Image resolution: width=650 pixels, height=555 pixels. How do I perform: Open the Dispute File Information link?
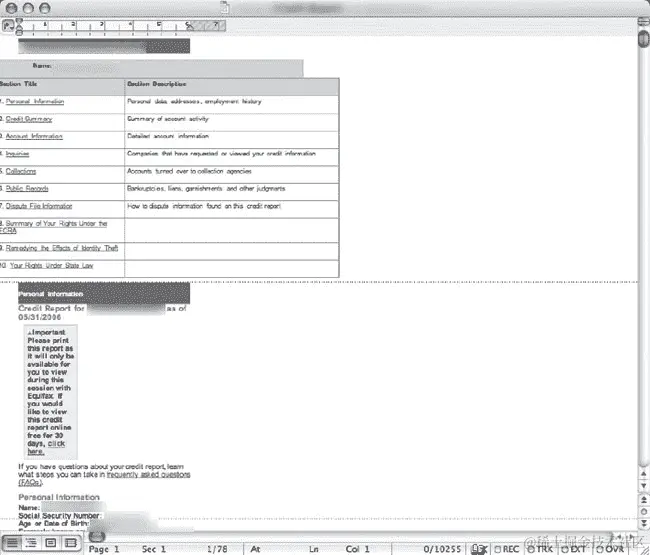[39, 206]
